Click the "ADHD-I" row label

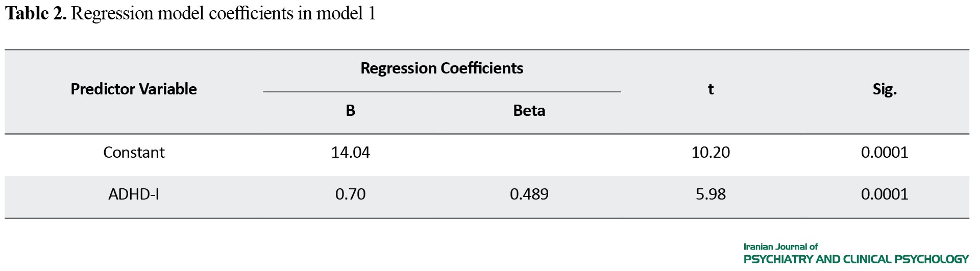coord(134,194)
